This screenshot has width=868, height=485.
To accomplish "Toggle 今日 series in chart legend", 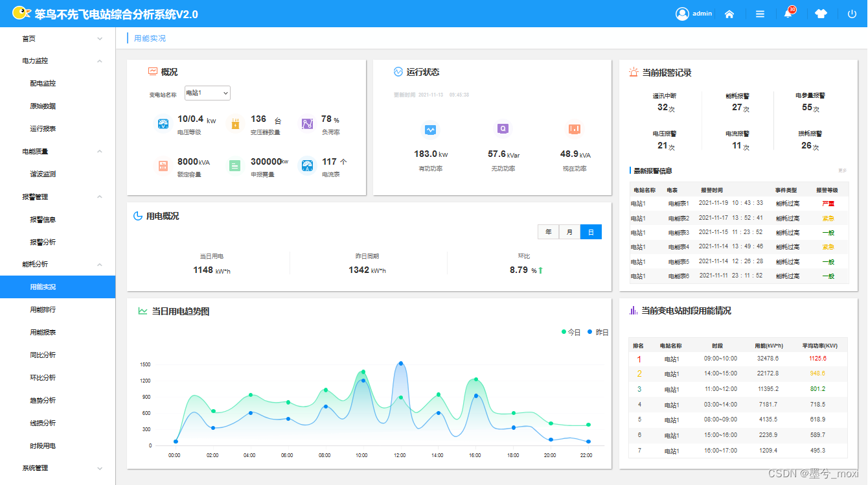I will 571,332.
